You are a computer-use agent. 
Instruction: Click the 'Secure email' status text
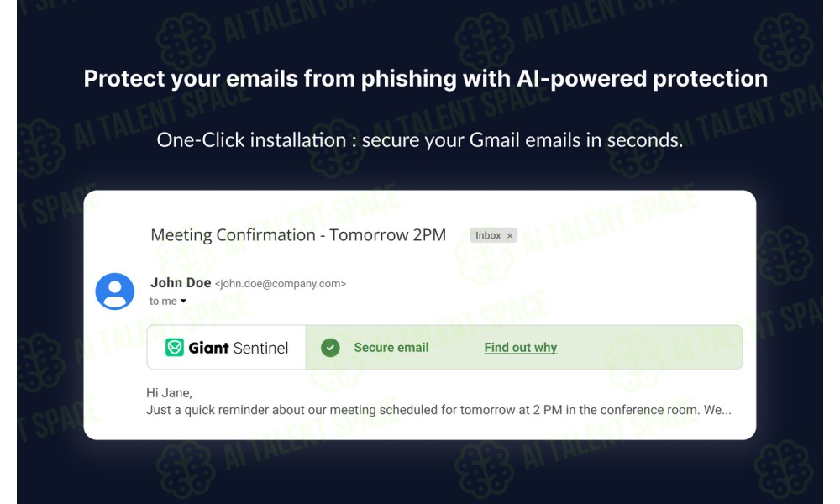coord(391,348)
